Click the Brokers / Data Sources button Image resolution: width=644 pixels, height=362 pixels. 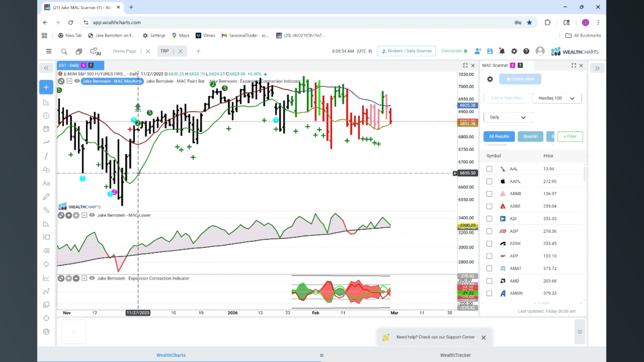pos(407,51)
